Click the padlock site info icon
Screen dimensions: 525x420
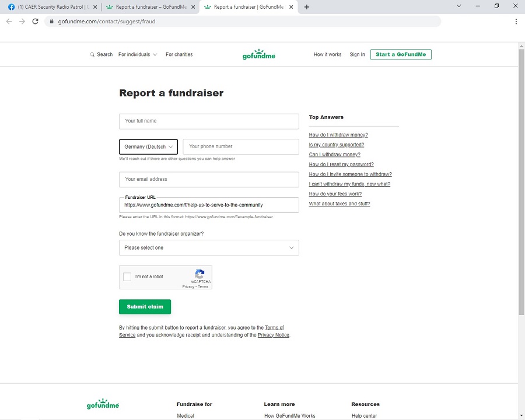51,22
